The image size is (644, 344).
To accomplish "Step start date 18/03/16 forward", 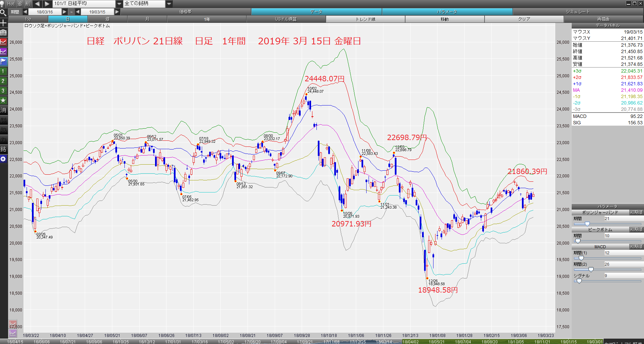I will click(x=65, y=12).
